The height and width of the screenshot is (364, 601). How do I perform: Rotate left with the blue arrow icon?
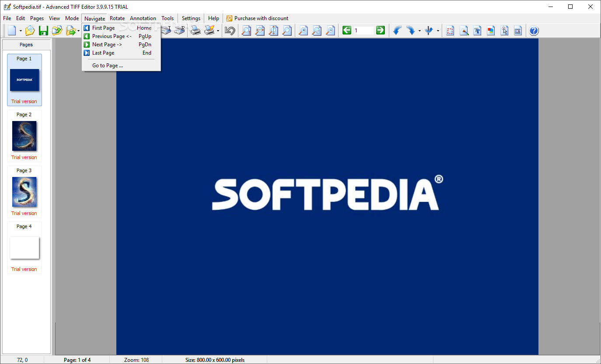[x=397, y=31]
